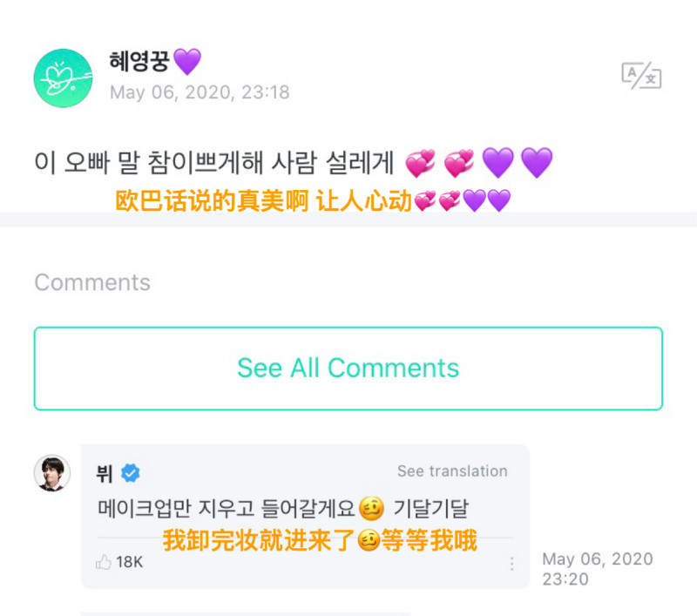697x616 pixels.
Task: Click the 18K like count
Action: (x=129, y=562)
